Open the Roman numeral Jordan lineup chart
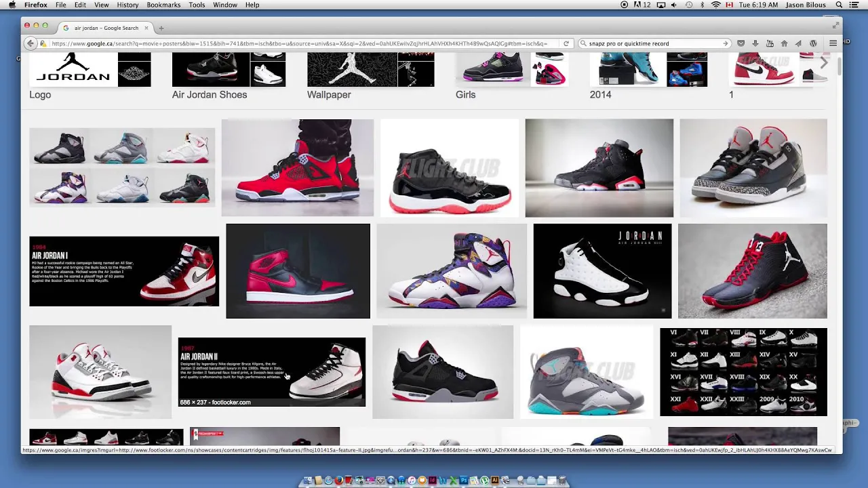This screenshot has height=488, width=868. tap(743, 372)
